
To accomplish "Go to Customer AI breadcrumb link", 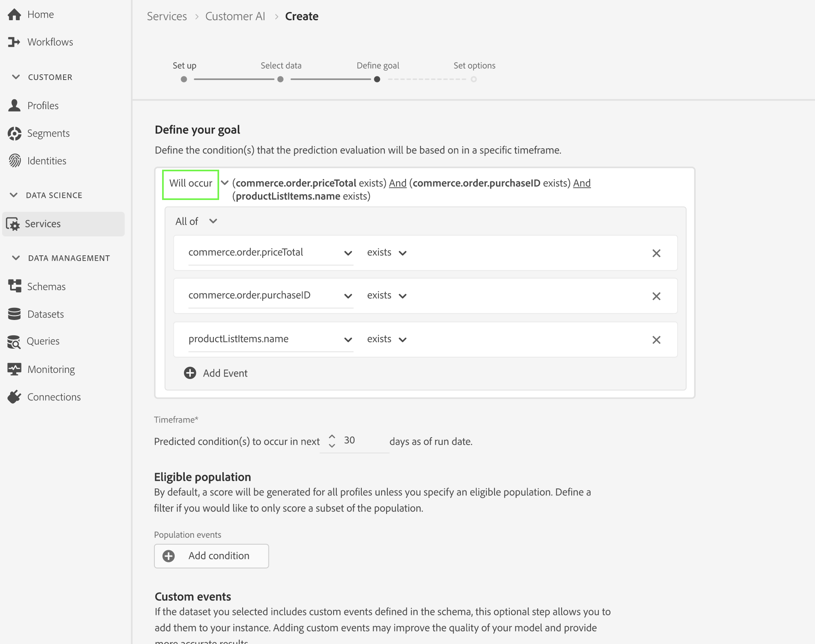I will [x=235, y=16].
